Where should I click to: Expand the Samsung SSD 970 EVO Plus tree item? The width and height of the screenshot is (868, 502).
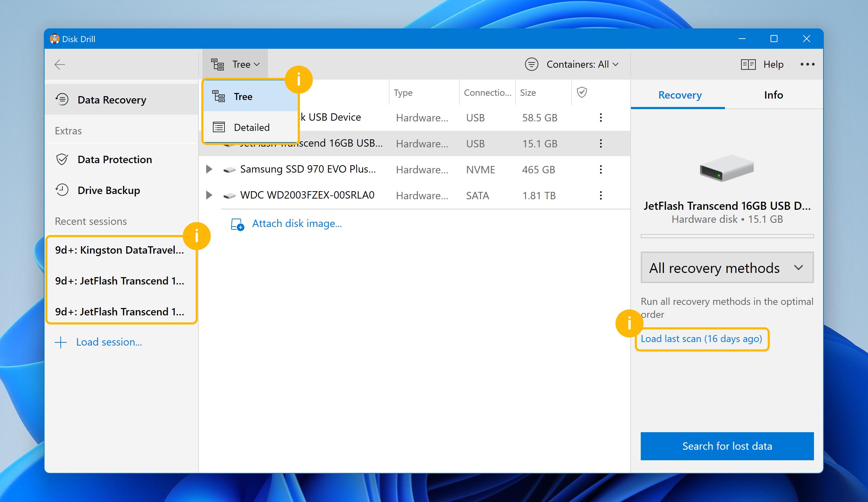click(x=210, y=170)
